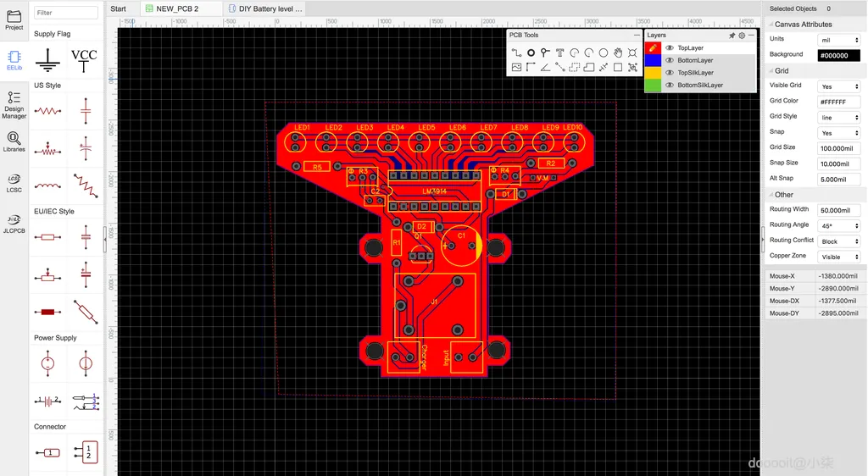Image resolution: width=868 pixels, height=476 pixels.
Task: Open the Design Manager sidebar panel
Action: tap(14, 105)
